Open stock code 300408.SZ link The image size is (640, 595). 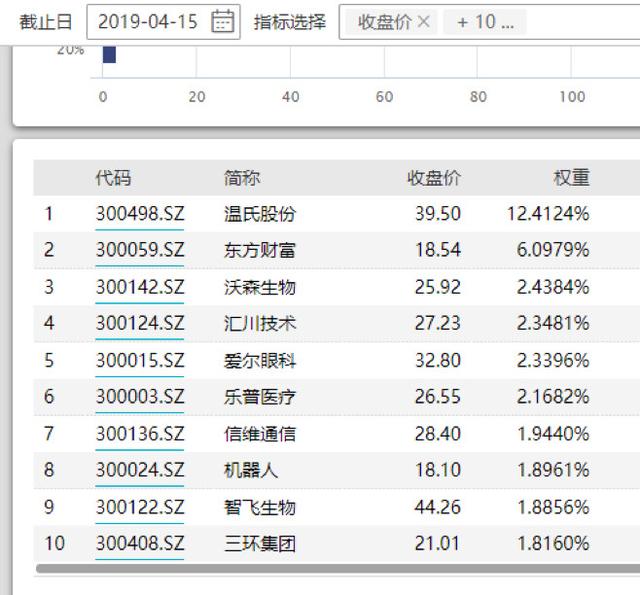140,543
